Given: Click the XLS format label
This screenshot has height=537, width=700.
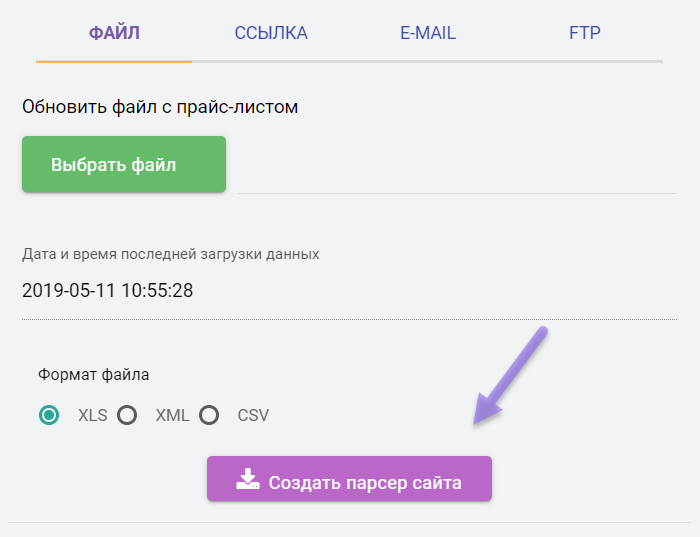Looking at the screenshot, I should [x=92, y=415].
